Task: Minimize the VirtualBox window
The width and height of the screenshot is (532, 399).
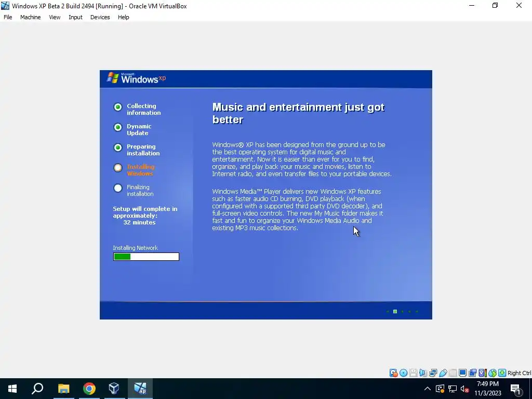Action: pos(472,6)
